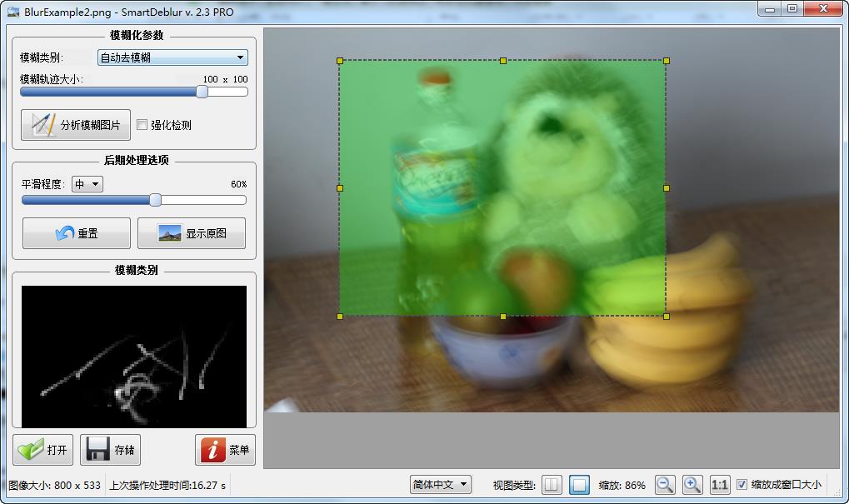Image resolution: width=849 pixels, height=504 pixels.
Task: Uncheck 缩放成窗口大小 fit-to-window option
Action: (742, 485)
